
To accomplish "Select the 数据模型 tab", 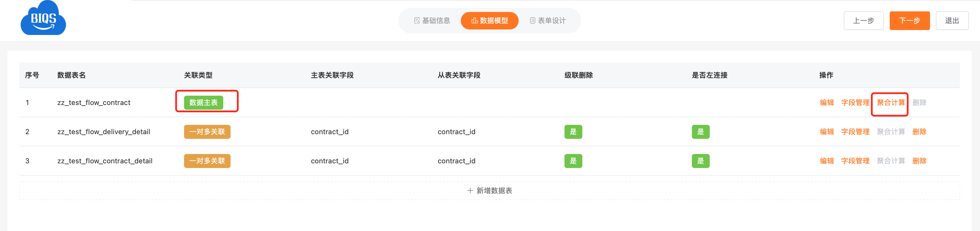I will click(x=489, y=20).
